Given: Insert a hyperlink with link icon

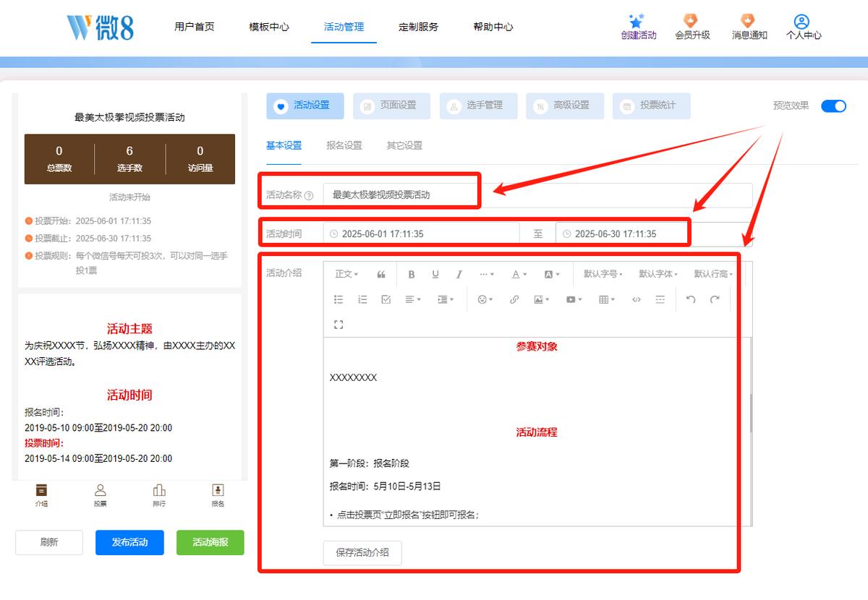Looking at the screenshot, I should [x=514, y=299].
